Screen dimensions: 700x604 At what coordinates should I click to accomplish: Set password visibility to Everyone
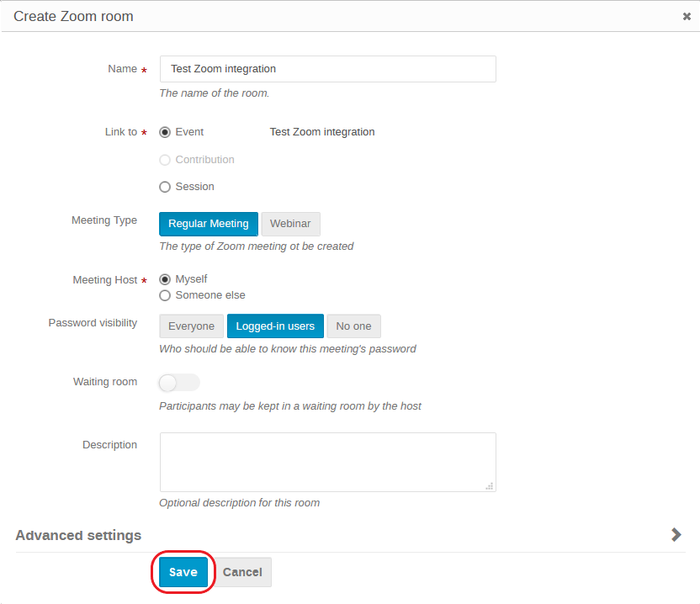[x=191, y=326]
